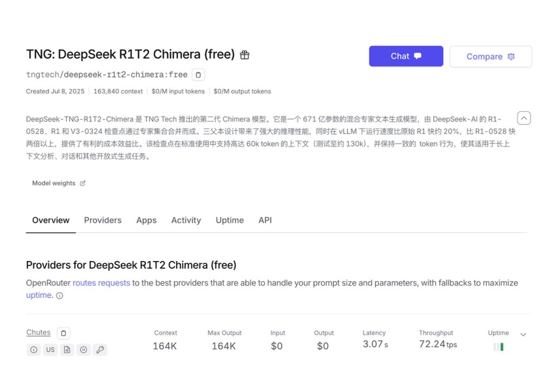
Task: Click the US region badge under Chutes
Action: point(50,350)
